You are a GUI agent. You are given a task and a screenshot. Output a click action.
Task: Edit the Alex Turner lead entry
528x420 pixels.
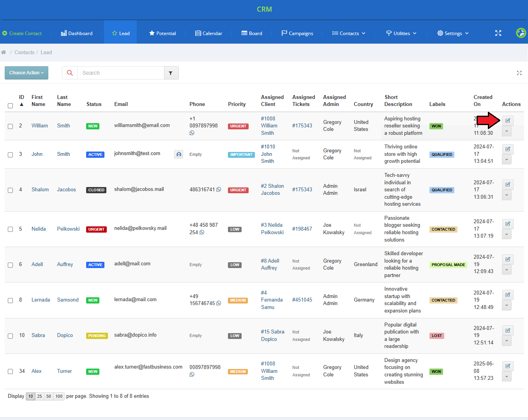pyautogui.click(x=508, y=366)
